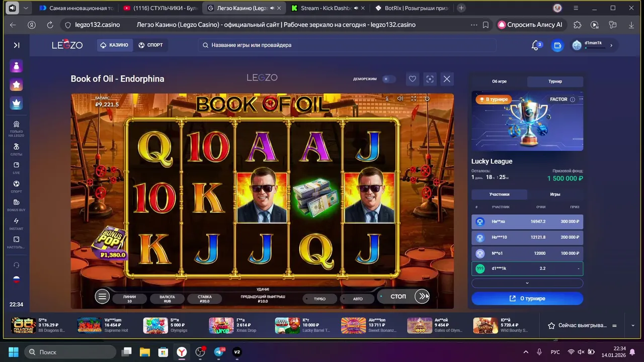644x362 pixels.
Task: Open the Factor info icon
Action: [572, 100]
